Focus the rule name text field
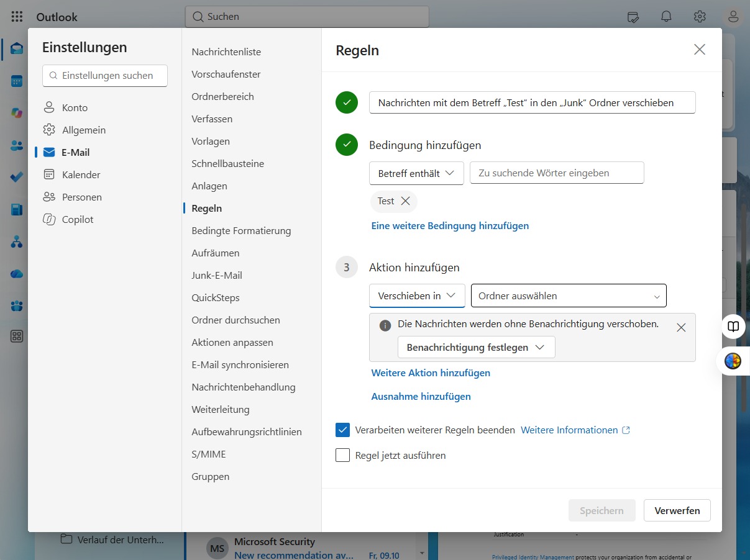 click(x=533, y=102)
